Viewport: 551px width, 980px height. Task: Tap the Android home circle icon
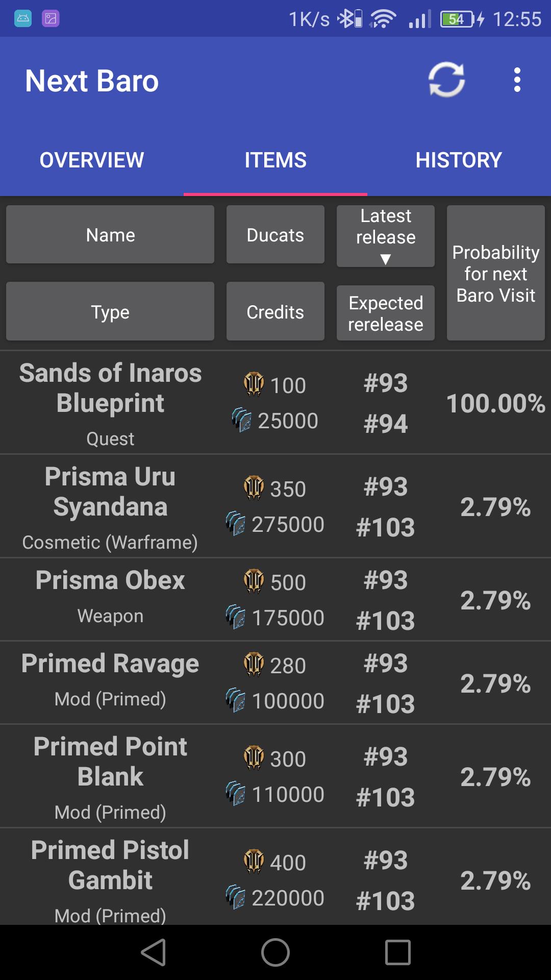pyautogui.click(x=275, y=952)
